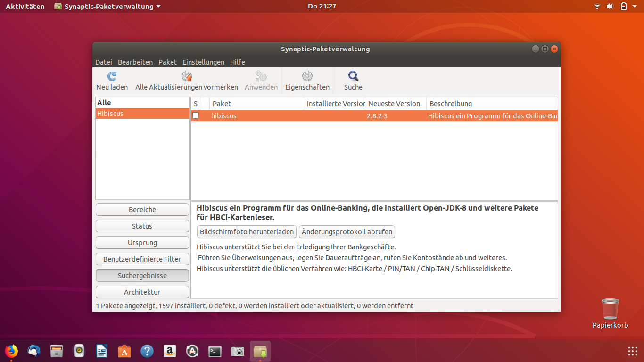Image resolution: width=644 pixels, height=362 pixels.
Task: Select 'Alle' in the filter list
Action: (142, 103)
